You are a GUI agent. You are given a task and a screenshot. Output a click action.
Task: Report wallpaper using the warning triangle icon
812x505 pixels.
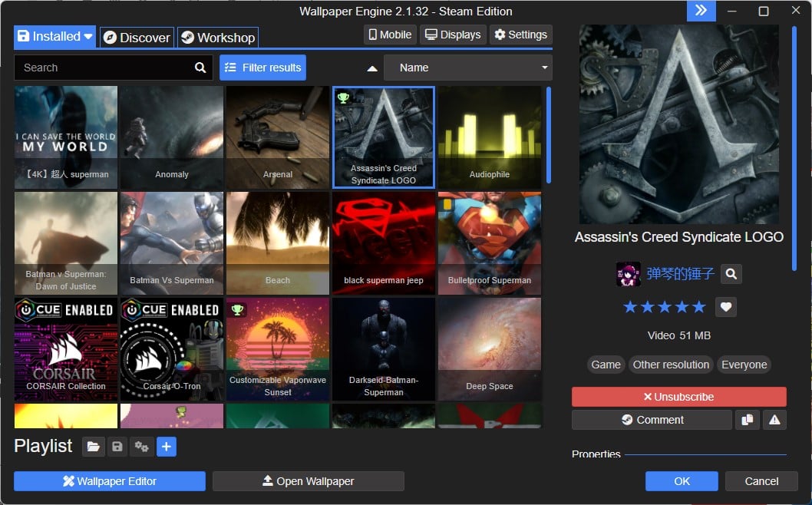(x=774, y=420)
